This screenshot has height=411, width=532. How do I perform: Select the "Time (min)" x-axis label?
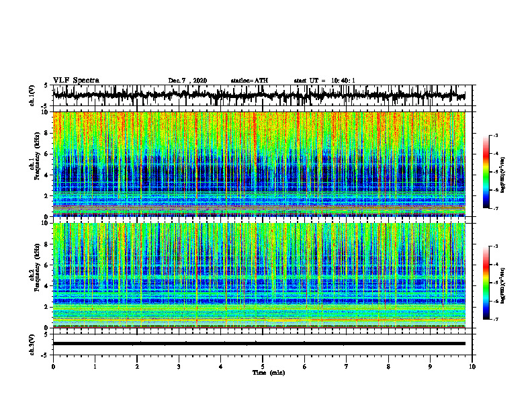[x=269, y=373]
